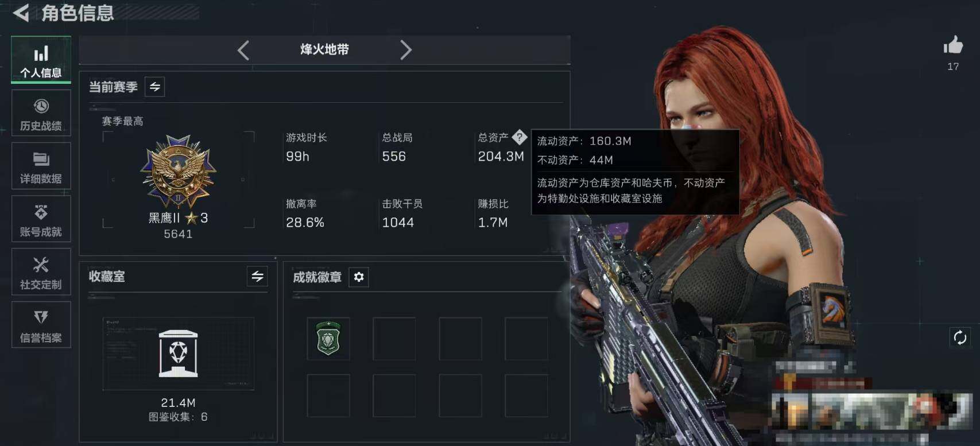Image resolution: width=980 pixels, height=446 pixels.
Task: Rotate character with the refresh icon
Action: point(960,338)
